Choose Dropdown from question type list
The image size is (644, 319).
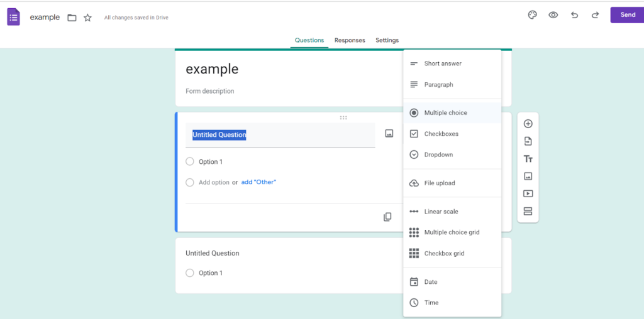(x=452, y=154)
